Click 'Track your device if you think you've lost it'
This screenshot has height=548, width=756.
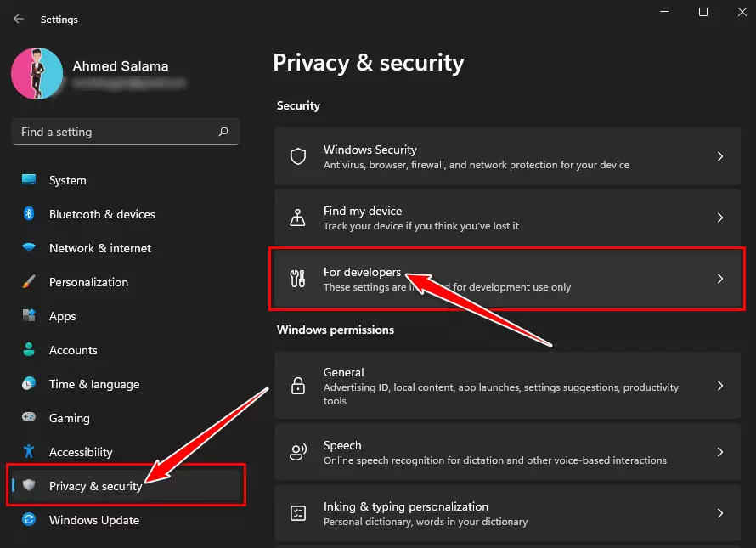(x=421, y=226)
